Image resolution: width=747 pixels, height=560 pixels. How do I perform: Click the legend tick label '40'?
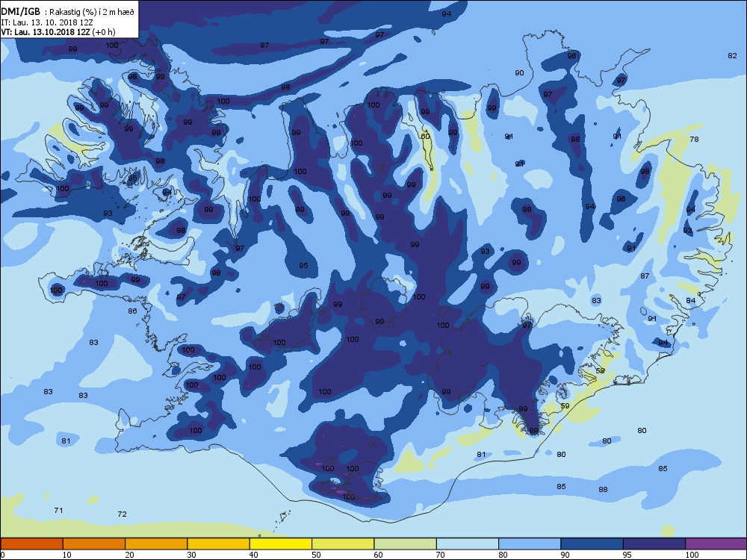coord(254,555)
